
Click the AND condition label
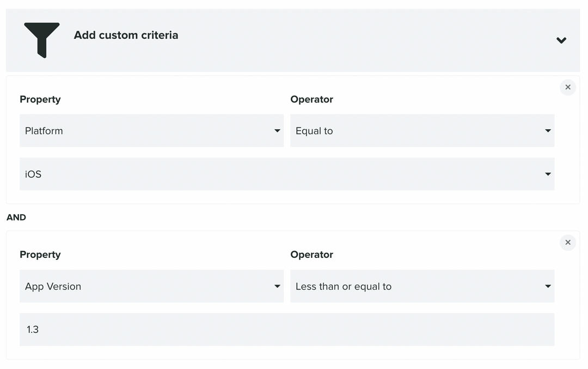16,217
